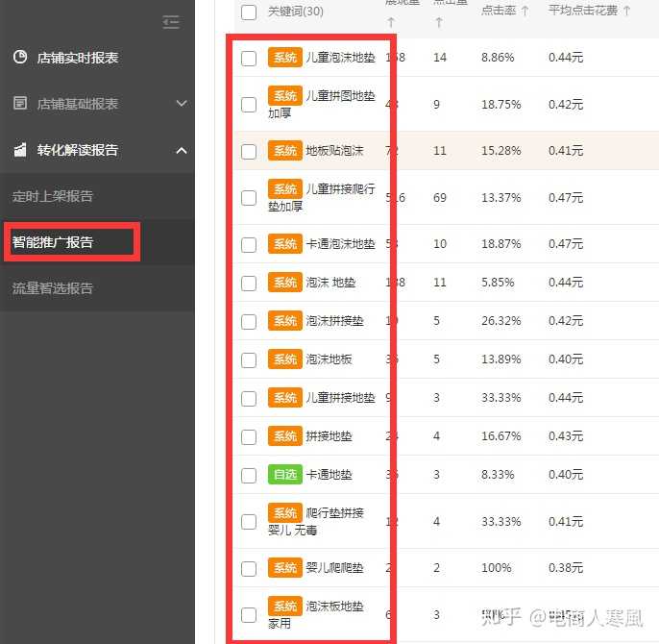Click the click count 69
659x644 pixels.
440,198
